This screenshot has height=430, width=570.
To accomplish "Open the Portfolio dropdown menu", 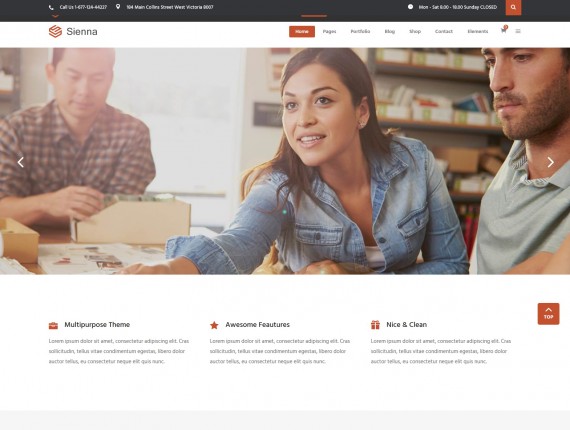I will click(x=360, y=32).
